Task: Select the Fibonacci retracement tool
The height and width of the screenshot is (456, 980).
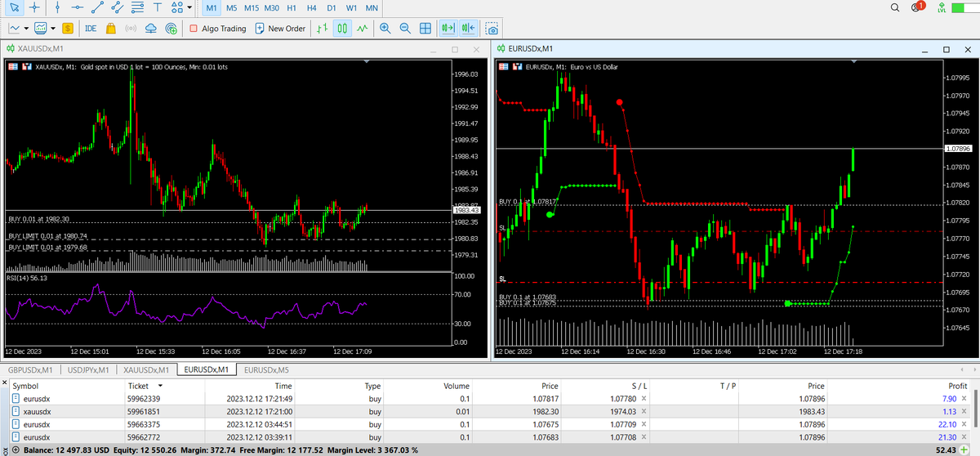Action: [x=137, y=7]
